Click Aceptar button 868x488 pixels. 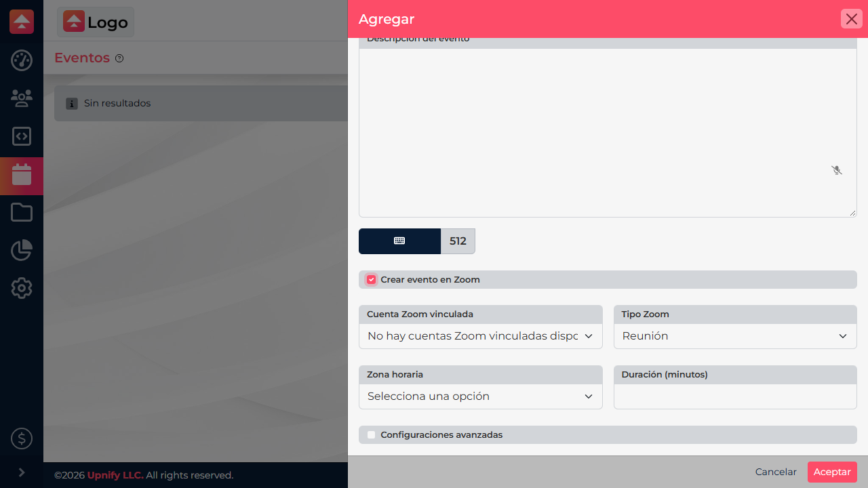coord(832,472)
